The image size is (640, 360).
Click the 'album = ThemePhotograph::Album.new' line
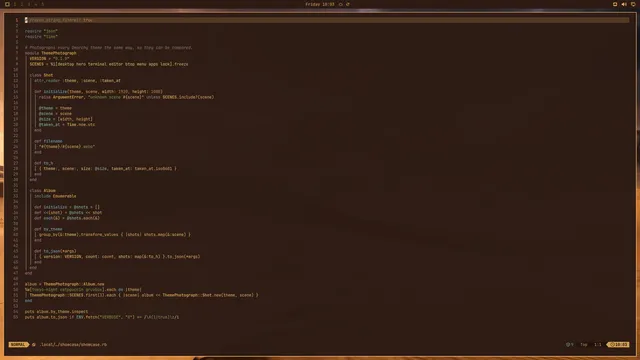64,284
